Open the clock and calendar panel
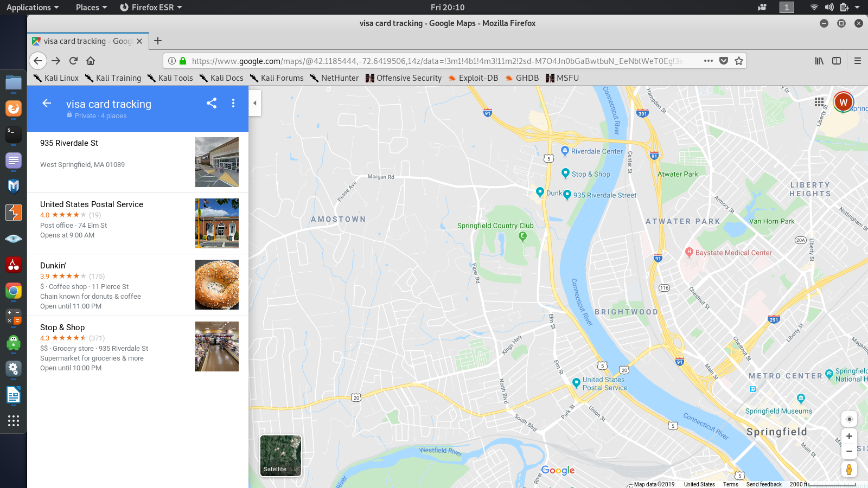This screenshot has width=868, height=488. [448, 7]
